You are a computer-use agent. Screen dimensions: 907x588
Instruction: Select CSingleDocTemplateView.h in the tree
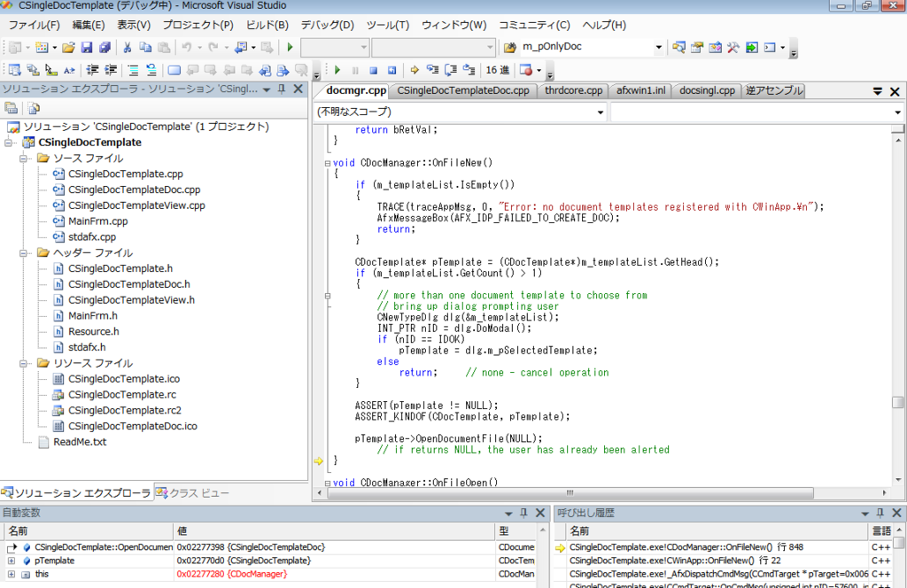[131, 300]
